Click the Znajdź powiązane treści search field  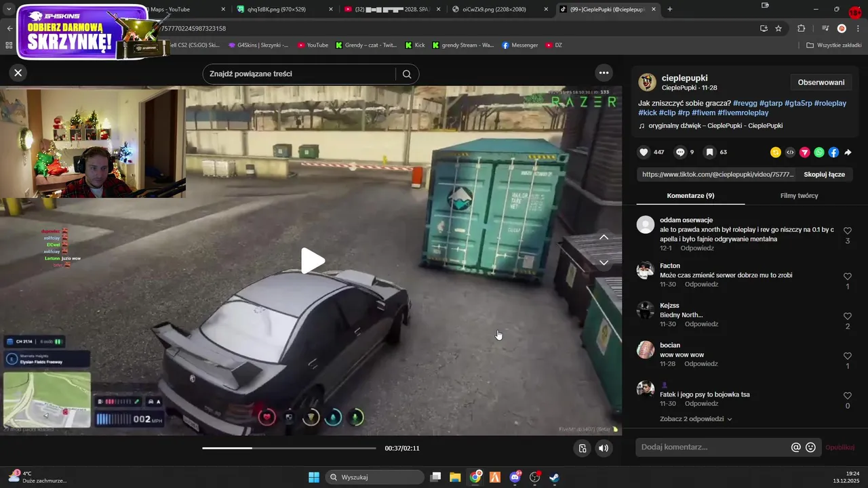coord(301,74)
